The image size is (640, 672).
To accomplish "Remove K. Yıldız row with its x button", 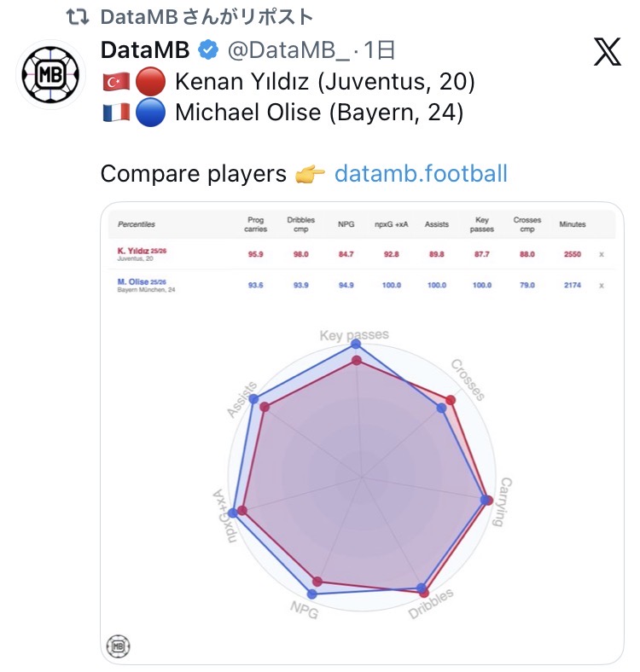I will (601, 254).
